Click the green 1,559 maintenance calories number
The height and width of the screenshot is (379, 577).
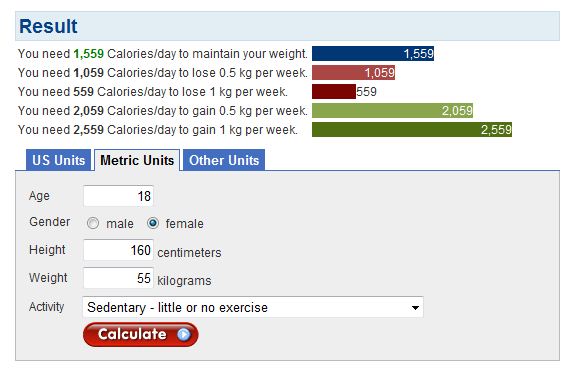coord(88,54)
